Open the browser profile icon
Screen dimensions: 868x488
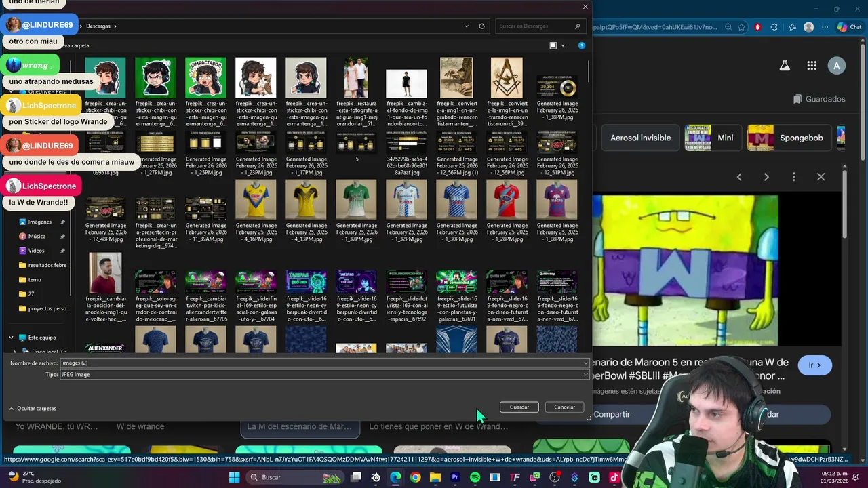[808, 27]
